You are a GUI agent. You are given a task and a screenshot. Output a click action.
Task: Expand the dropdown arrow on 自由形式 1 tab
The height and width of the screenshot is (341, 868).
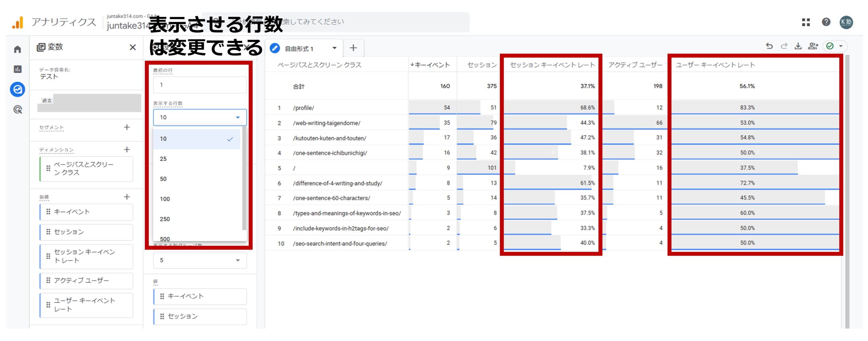(334, 48)
